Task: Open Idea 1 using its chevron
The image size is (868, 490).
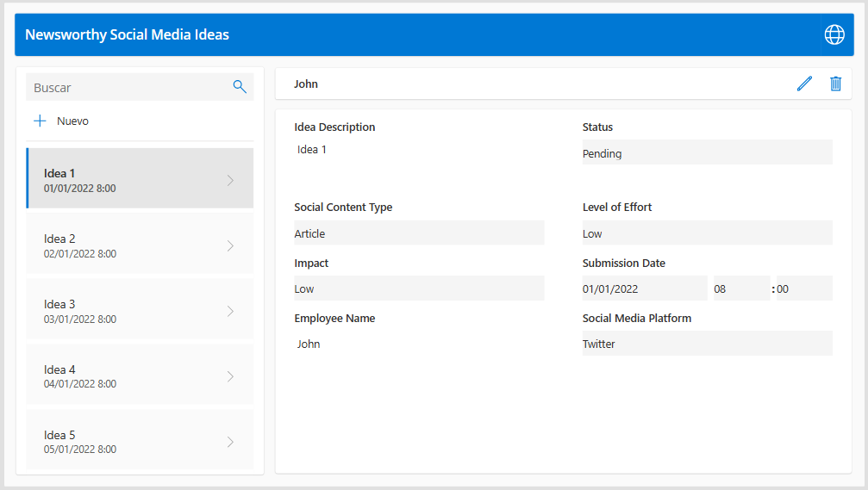Action: click(x=230, y=180)
